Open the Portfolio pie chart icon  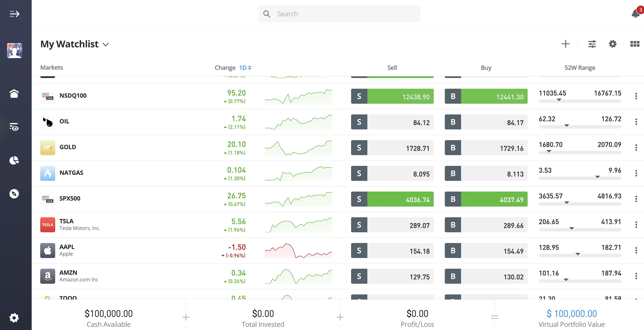point(14,160)
